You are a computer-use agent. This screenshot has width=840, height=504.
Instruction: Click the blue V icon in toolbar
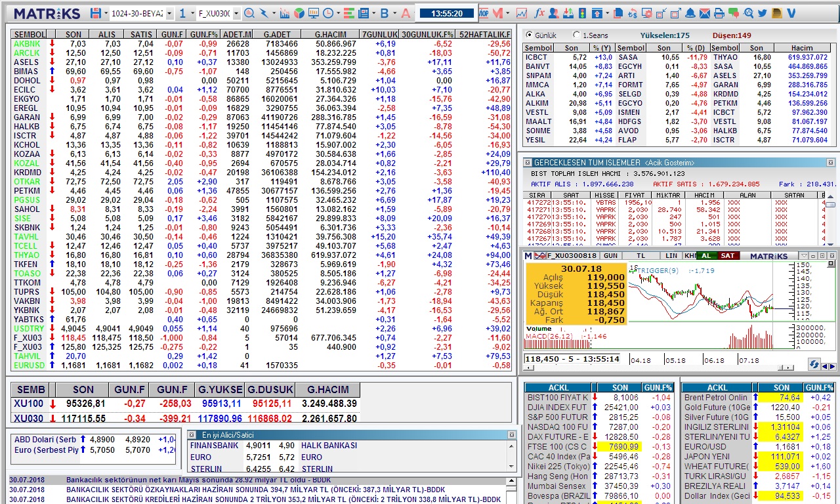coord(791,13)
